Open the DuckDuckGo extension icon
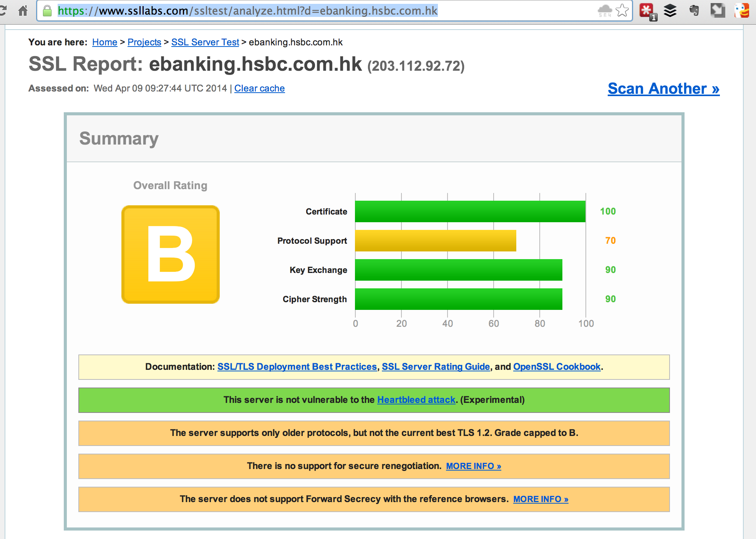756x539 pixels. 742,11
